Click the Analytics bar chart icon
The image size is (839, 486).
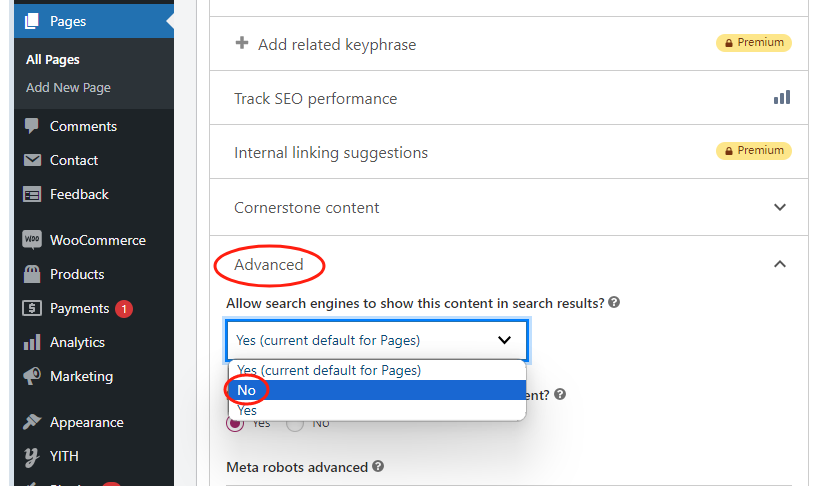(32, 342)
